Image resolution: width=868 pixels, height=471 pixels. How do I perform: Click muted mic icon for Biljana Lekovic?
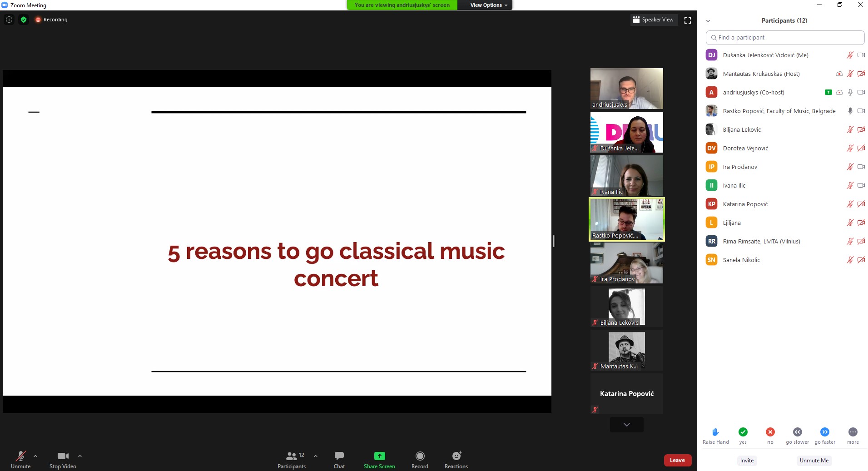(850, 129)
